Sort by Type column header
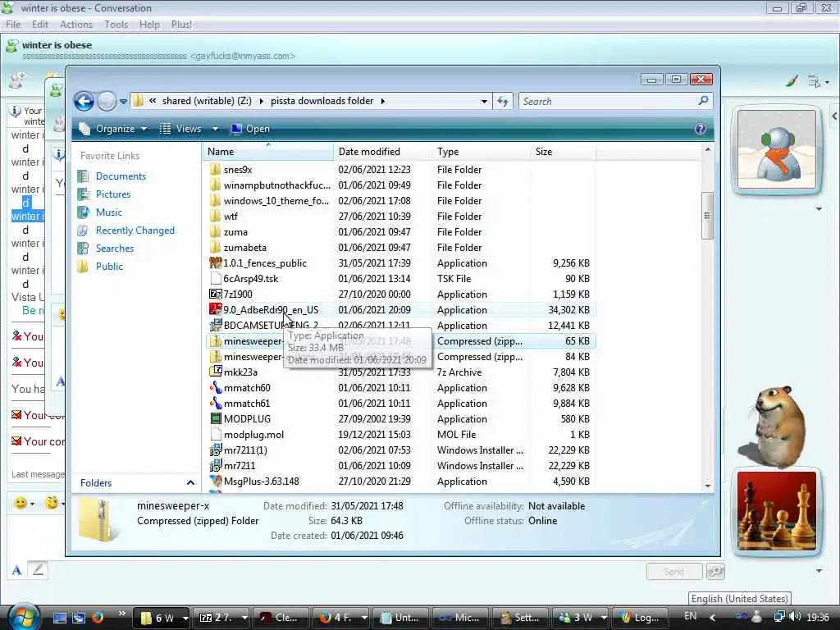 [x=481, y=152]
